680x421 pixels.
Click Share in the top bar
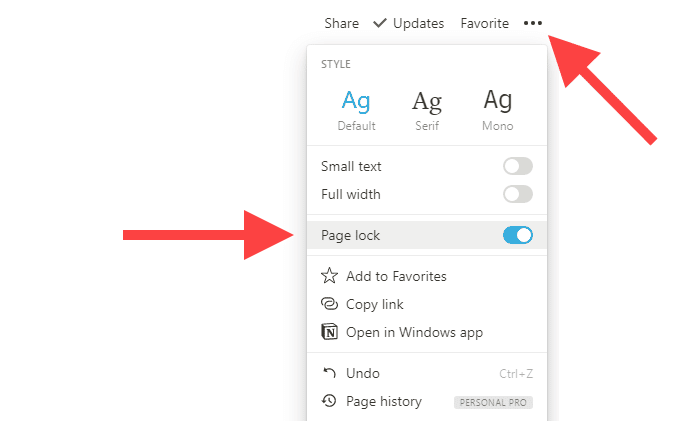(341, 23)
